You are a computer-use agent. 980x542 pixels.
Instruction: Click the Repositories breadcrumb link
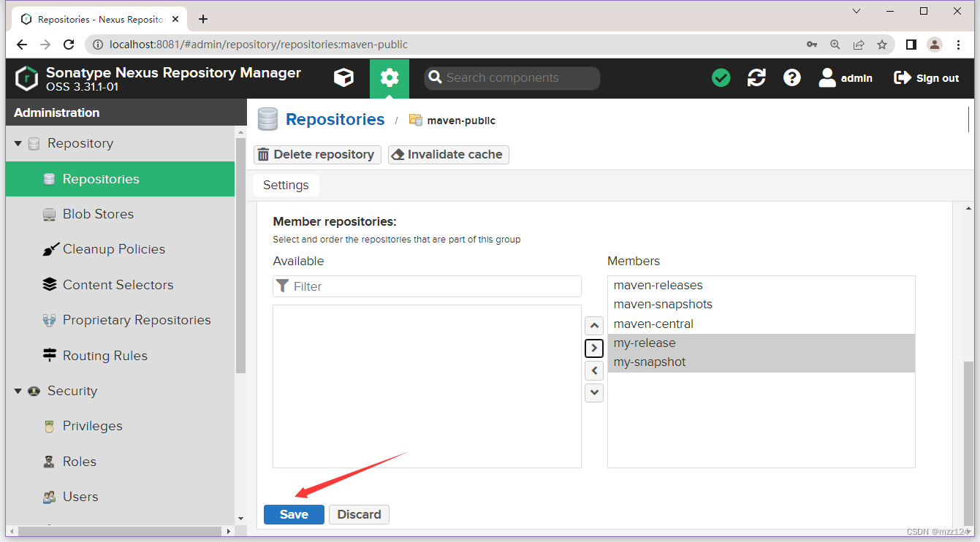tap(335, 120)
